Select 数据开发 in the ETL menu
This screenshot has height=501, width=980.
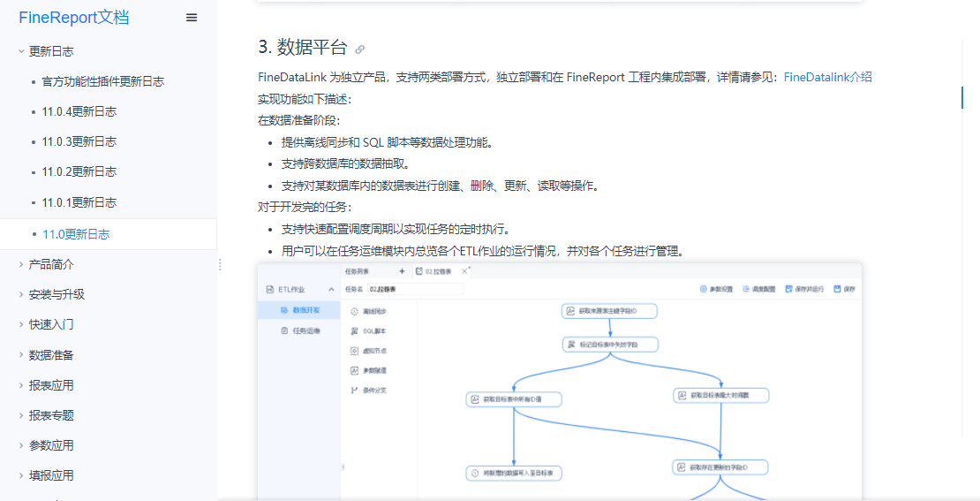pyautogui.click(x=300, y=310)
